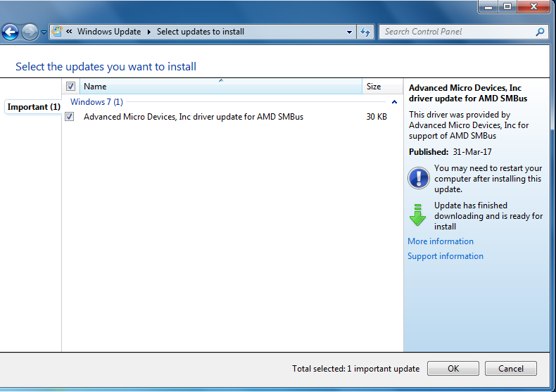Open the Support information link

pyautogui.click(x=446, y=256)
